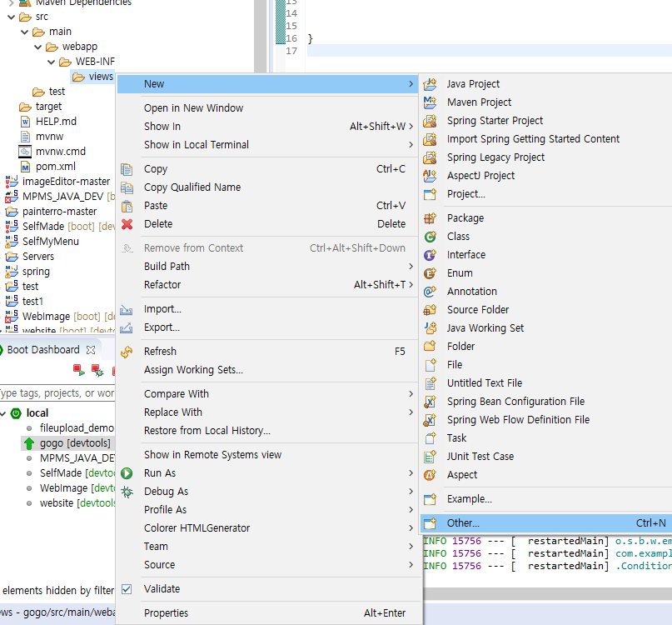Select the HELP.md file
Image resolution: width=672 pixels, height=625 pixels.
[56, 122]
